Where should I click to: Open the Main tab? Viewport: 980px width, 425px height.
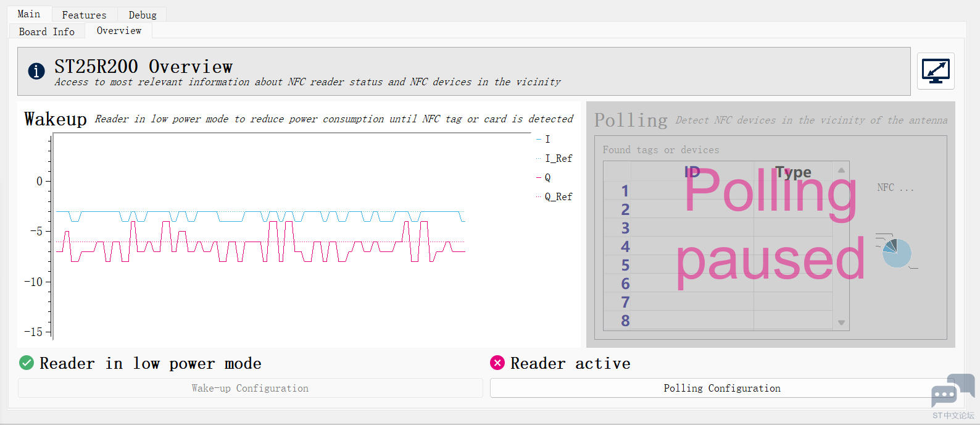pyautogui.click(x=29, y=14)
